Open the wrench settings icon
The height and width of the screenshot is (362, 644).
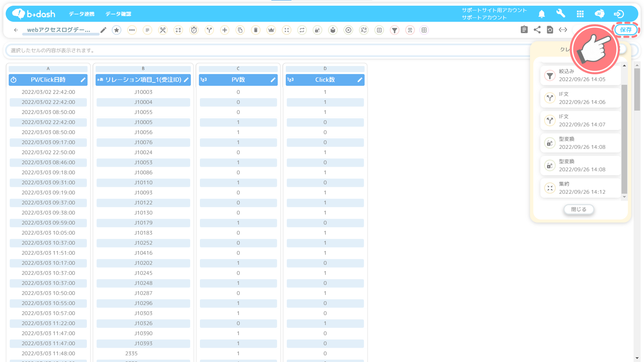pyautogui.click(x=561, y=14)
